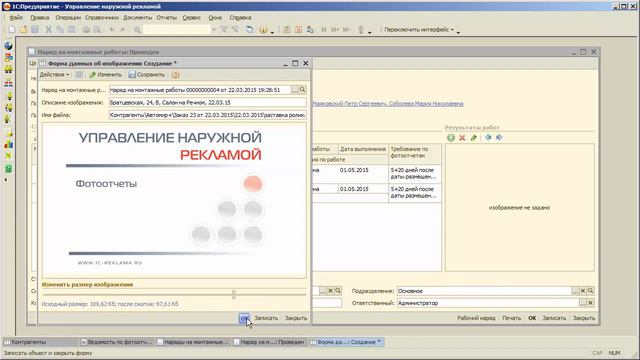Click into Имя файла field

point(207,115)
